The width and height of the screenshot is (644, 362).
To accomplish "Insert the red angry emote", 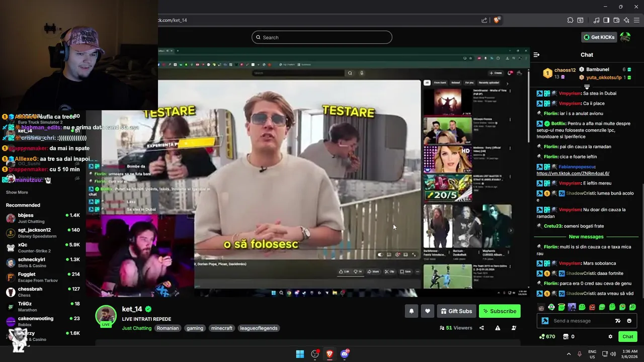I will point(592,307).
